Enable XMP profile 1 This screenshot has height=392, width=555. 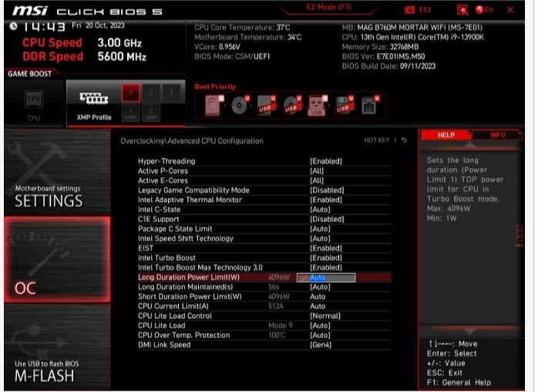(130, 93)
